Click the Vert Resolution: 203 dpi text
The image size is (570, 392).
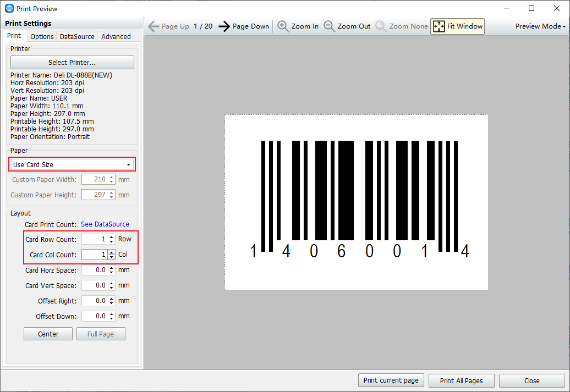(47, 91)
